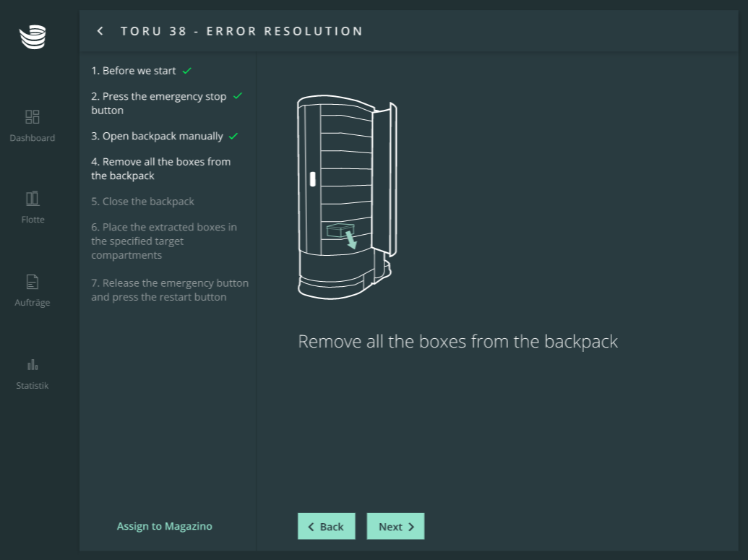
Task: Jump to step 5 Close the backpack
Action: [142, 202]
